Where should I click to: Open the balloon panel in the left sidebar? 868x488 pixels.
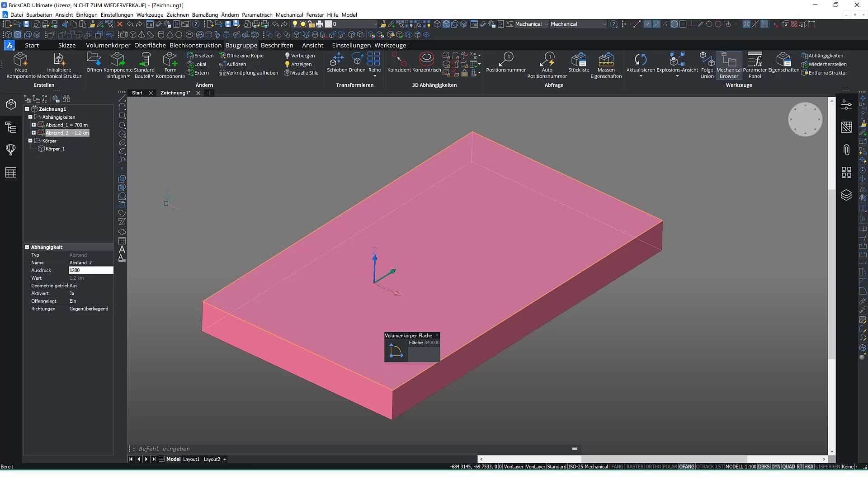click(x=11, y=150)
